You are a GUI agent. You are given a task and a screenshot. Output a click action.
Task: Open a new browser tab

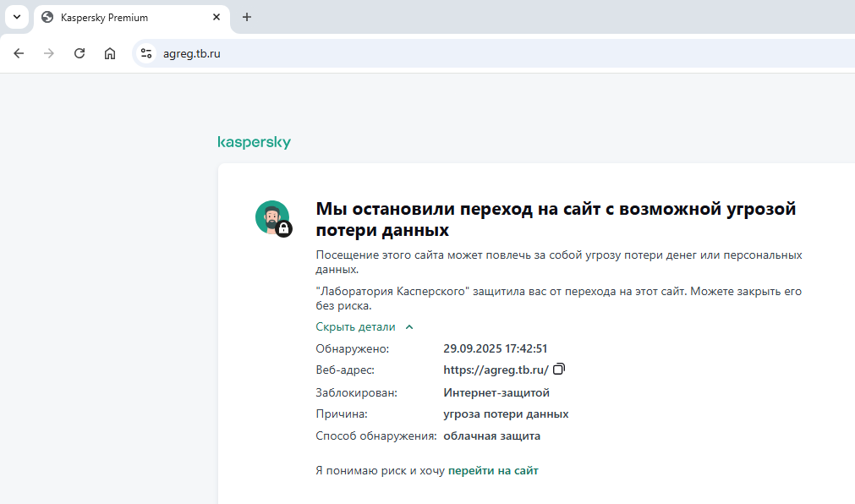(247, 18)
